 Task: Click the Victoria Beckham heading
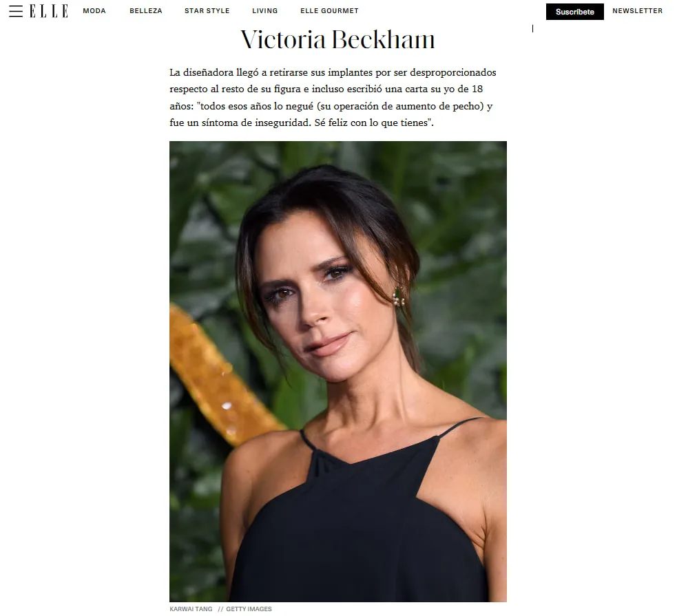337,40
